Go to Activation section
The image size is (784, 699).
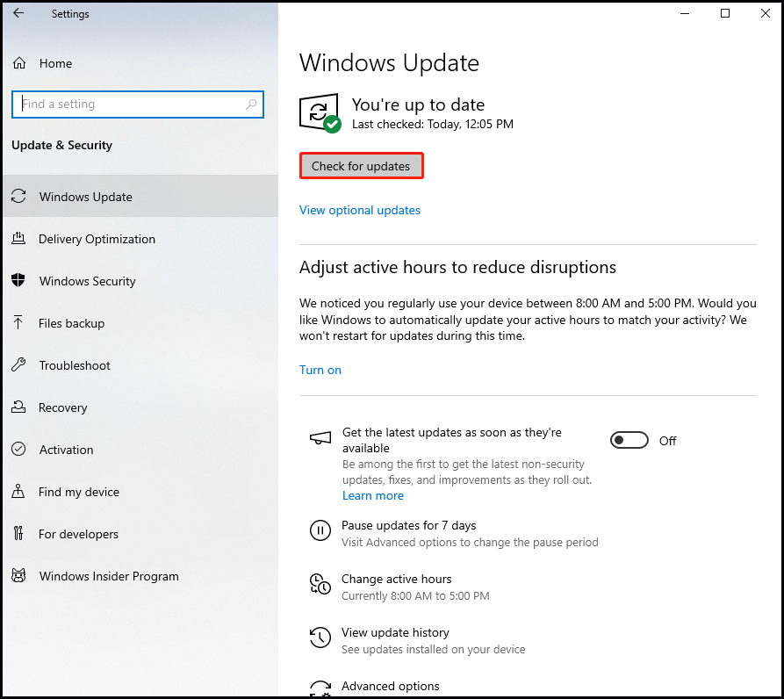click(x=140, y=450)
